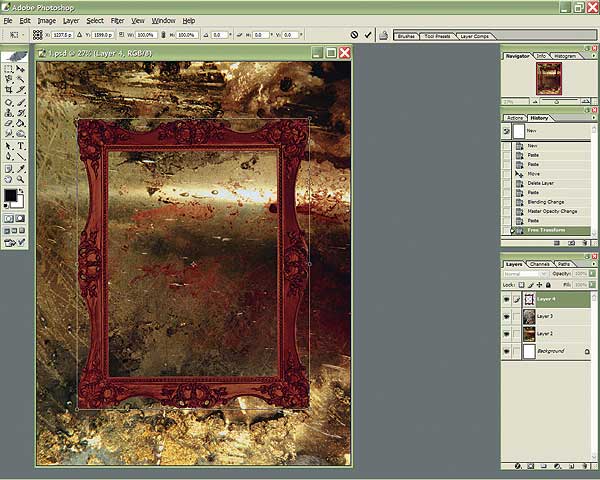Click the foreground color swatch
The image size is (600, 480).
pyautogui.click(x=10, y=195)
